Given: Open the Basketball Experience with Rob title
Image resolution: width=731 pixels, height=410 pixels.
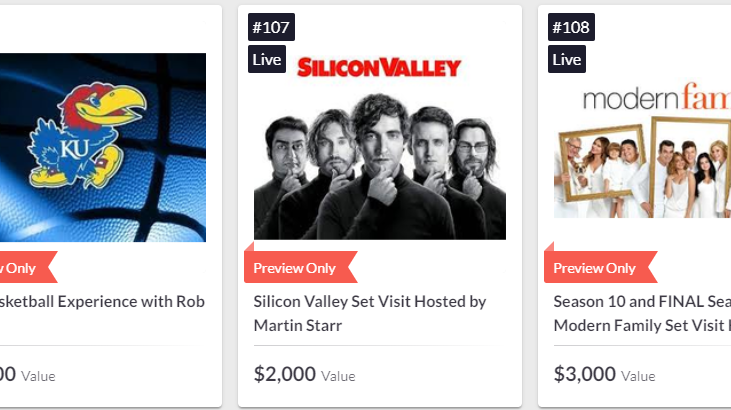Looking at the screenshot, I should pyautogui.click(x=102, y=302).
